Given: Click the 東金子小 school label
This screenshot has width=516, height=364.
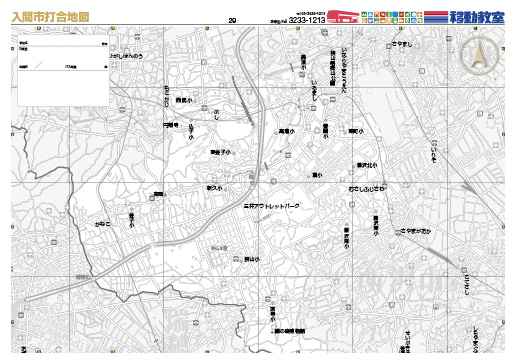Looking at the screenshot, I should point(220,152).
